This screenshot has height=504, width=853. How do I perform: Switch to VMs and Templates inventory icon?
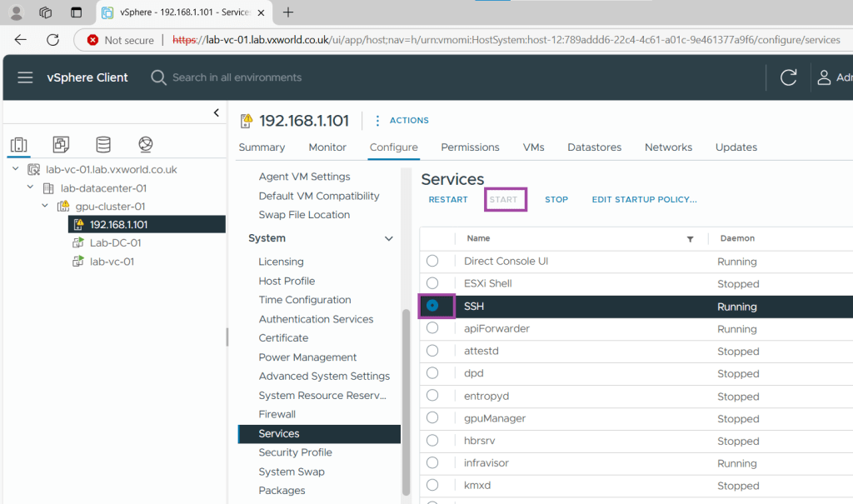pyautogui.click(x=61, y=145)
